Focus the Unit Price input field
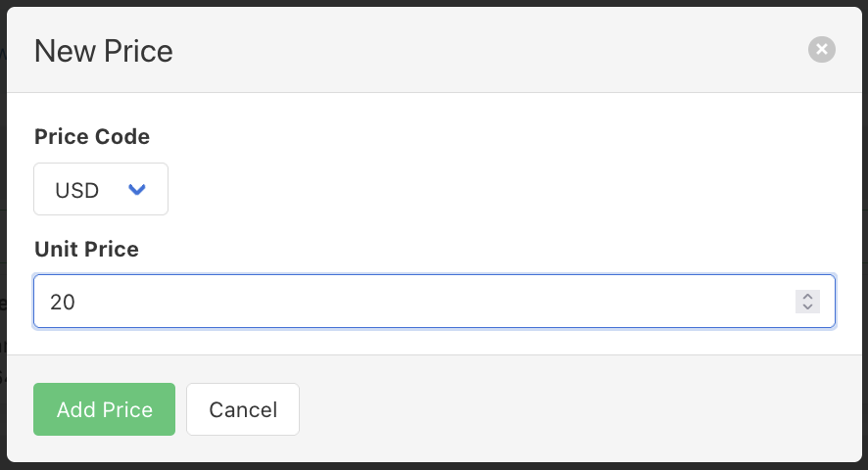Image resolution: width=868 pixels, height=470 pixels. coord(411,302)
